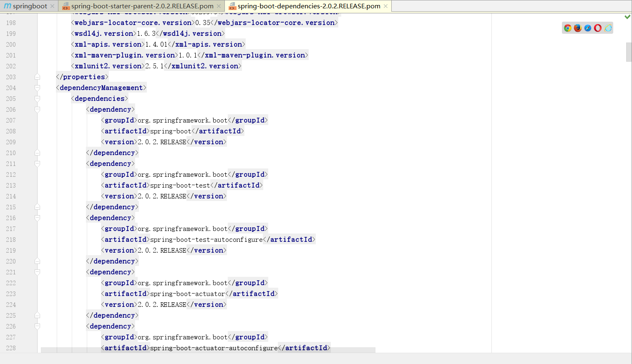Open file in Firefox browser
This screenshot has height=364, width=632.
point(578,28)
